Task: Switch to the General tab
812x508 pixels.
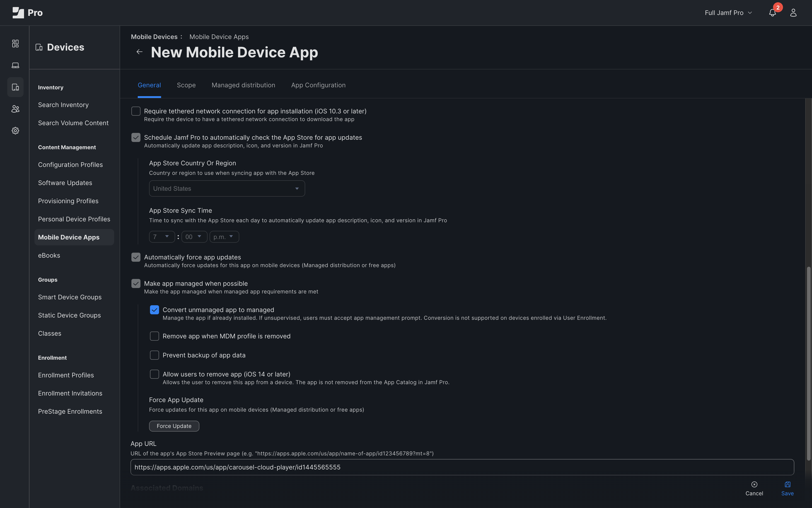Action: 149,85
